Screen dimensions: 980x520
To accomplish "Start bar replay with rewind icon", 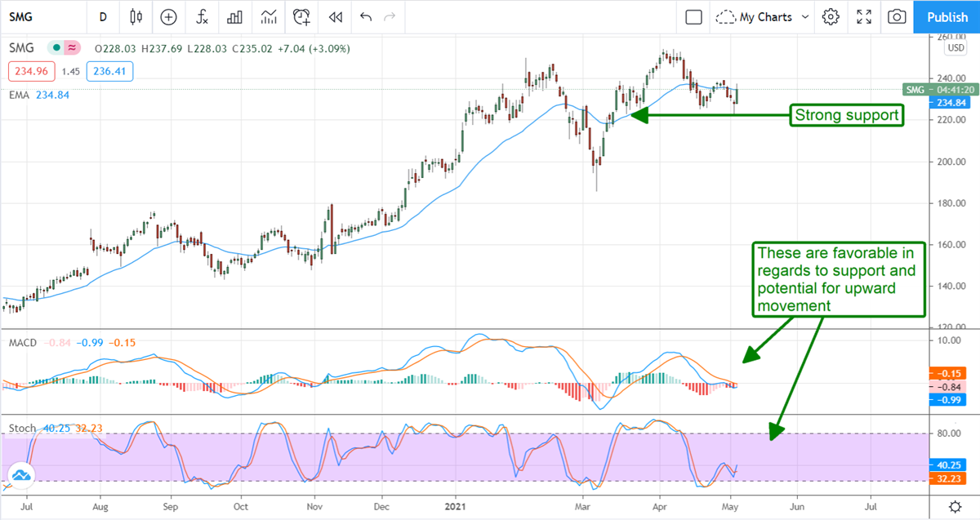I will click(335, 16).
